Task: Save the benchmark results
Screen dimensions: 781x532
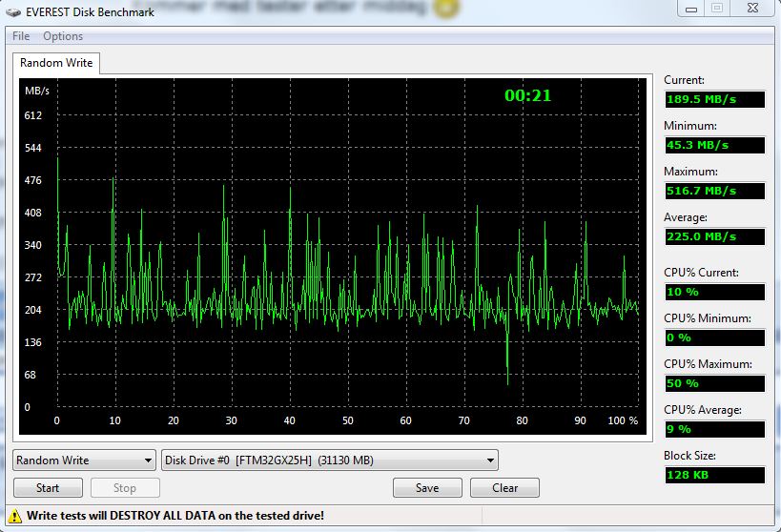Action: 427,488
